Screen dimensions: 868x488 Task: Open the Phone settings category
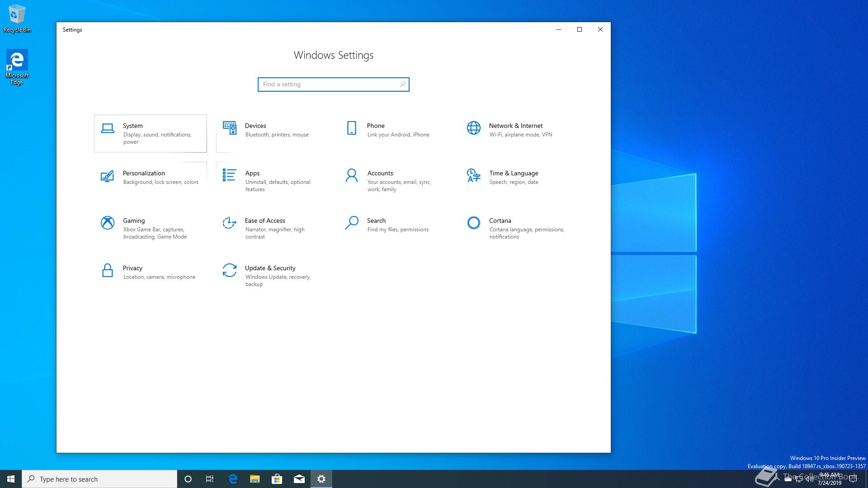point(395,133)
